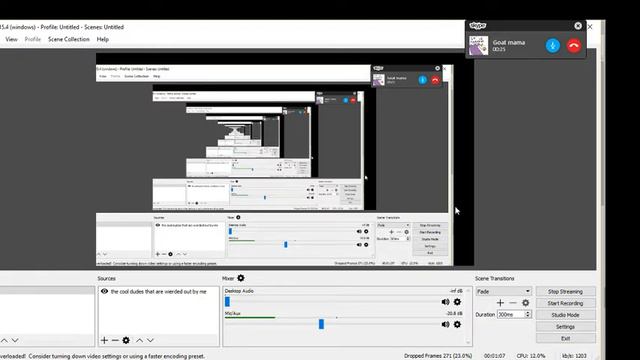Add a new source with plus
The width and height of the screenshot is (640, 360).
104,340
